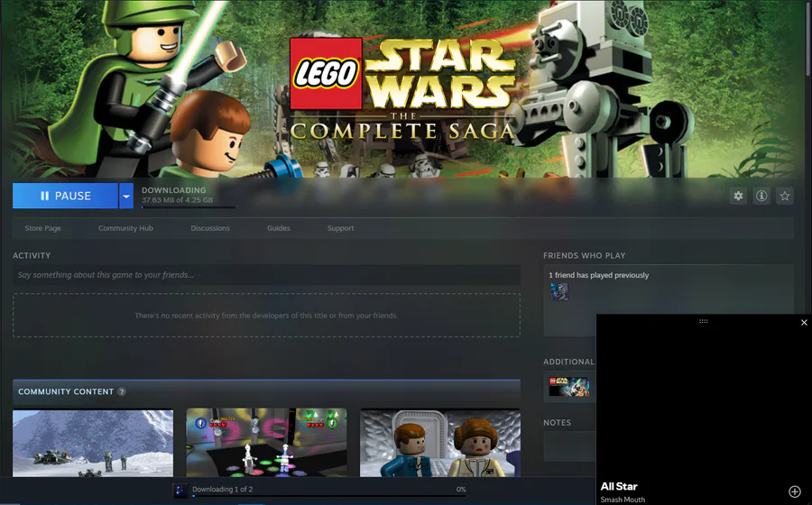Click the 0% download percentage text
The width and height of the screenshot is (812, 505).
point(461,489)
